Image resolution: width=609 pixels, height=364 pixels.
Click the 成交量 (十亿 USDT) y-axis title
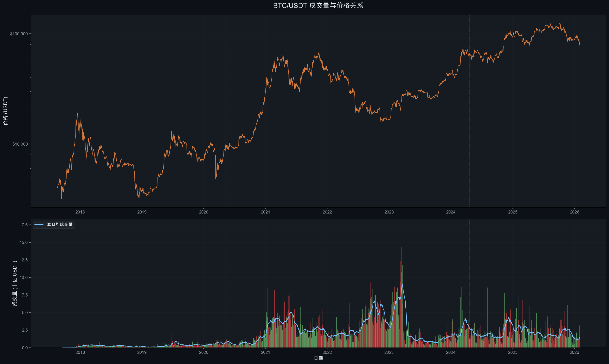pyautogui.click(x=15, y=283)
